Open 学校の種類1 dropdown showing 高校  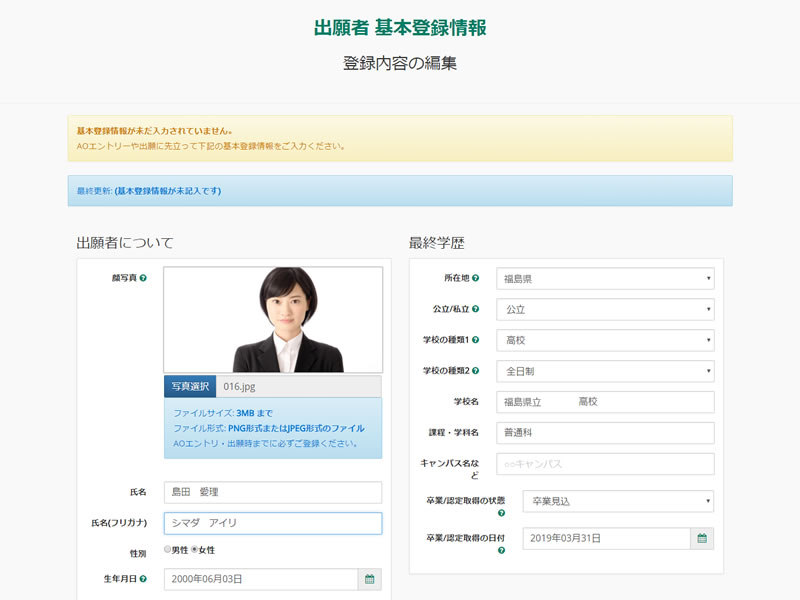coord(605,340)
